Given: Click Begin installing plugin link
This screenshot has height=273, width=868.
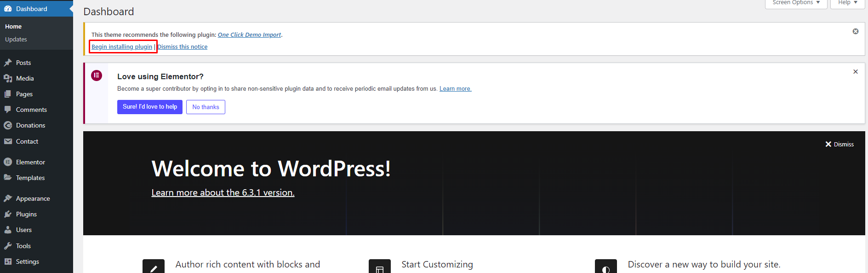Looking at the screenshot, I should click(x=122, y=47).
